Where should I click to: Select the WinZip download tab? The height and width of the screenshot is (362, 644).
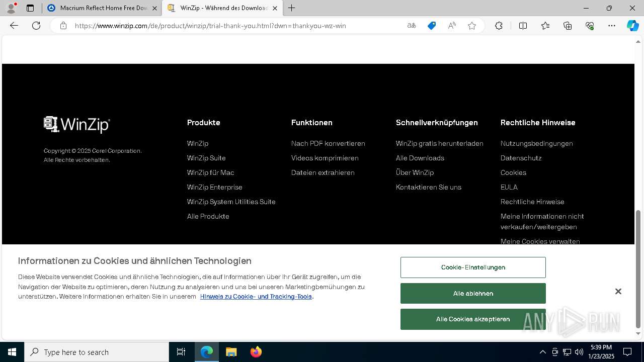[222, 8]
